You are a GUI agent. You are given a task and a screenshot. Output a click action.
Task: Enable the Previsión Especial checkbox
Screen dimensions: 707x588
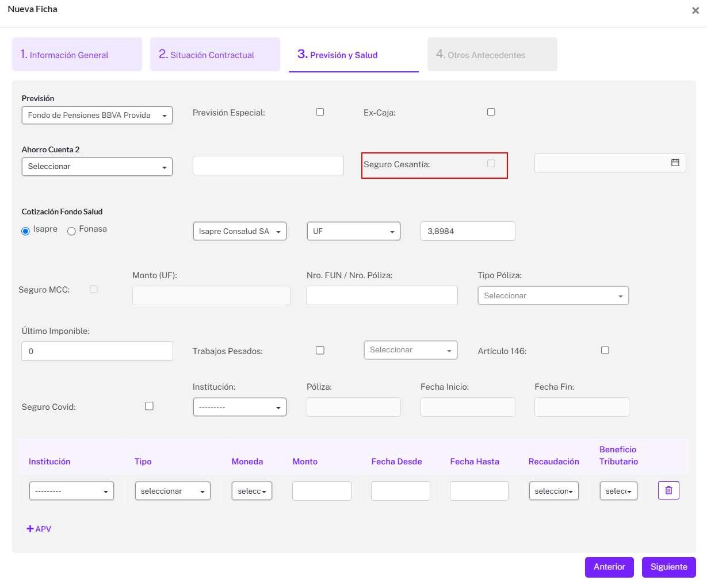320,112
